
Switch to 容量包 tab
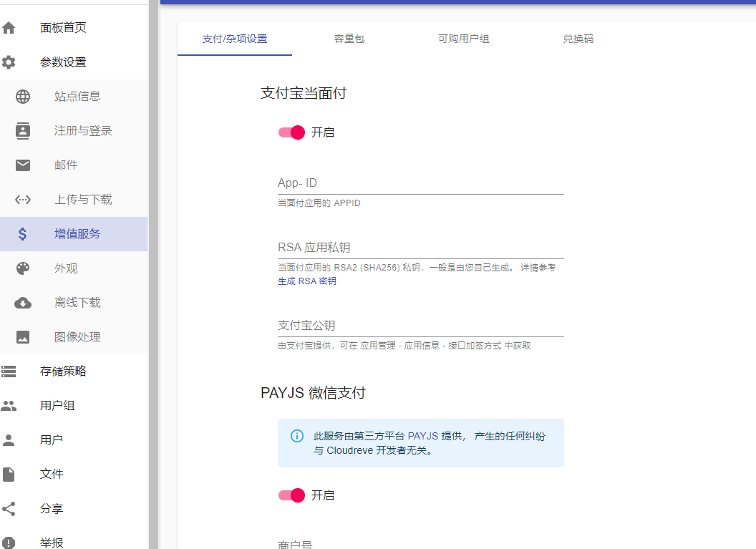(349, 39)
